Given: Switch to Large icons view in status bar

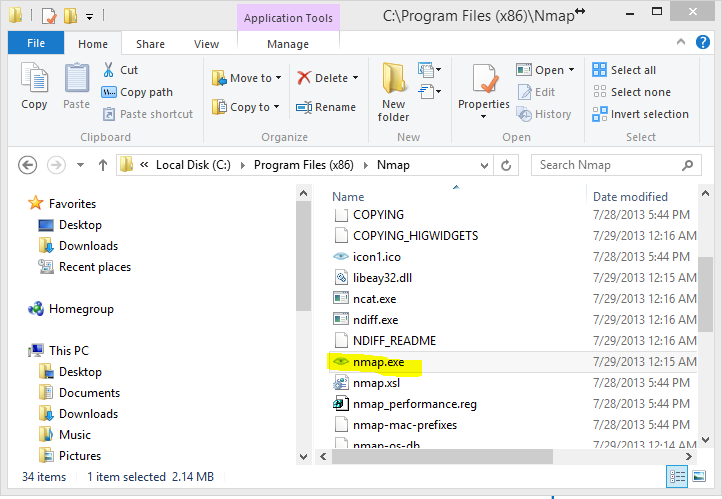Looking at the screenshot, I should coord(699,476).
